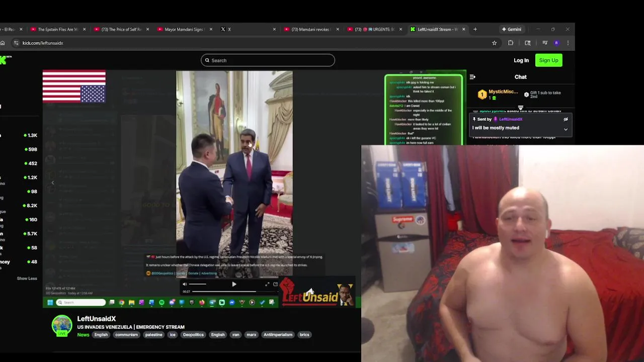
Task: Open the browser extensions puzzle icon
Action: (511, 43)
